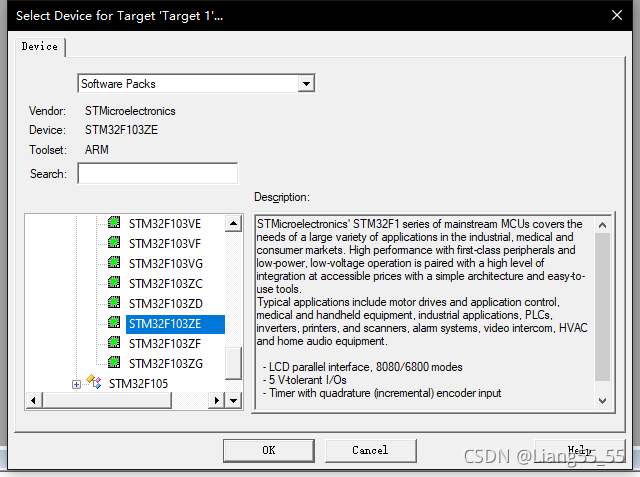Click the STM32F105 family icon

[x=94, y=382]
